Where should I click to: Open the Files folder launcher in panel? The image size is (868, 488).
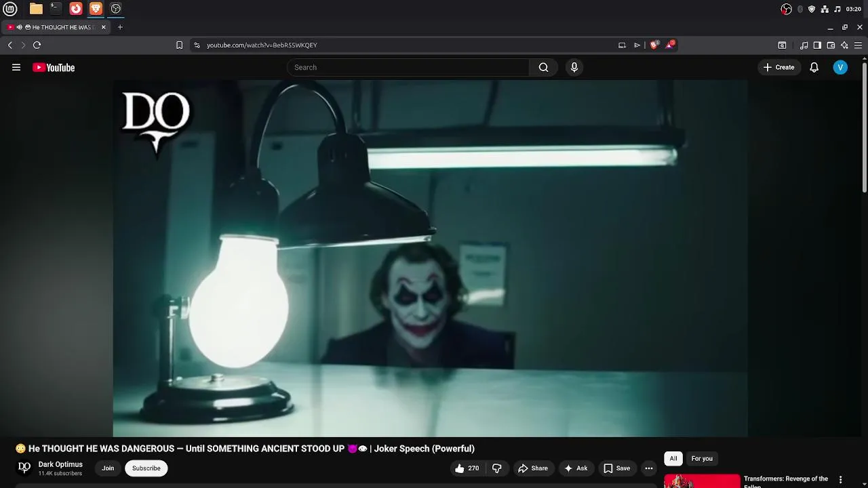36,9
